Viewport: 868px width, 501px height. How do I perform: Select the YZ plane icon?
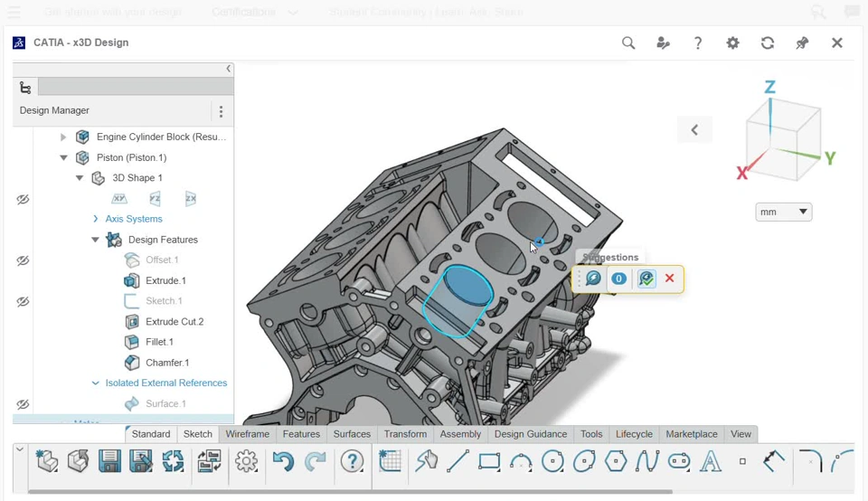coord(155,198)
